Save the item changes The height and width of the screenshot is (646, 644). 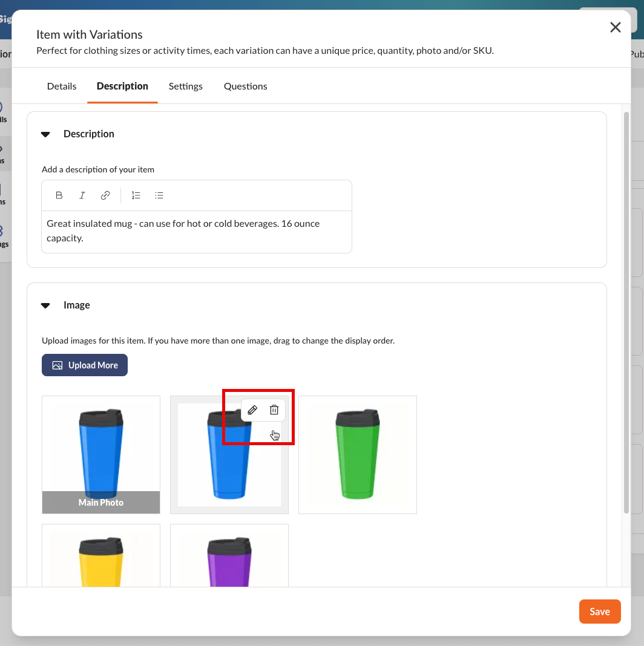coord(599,612)
